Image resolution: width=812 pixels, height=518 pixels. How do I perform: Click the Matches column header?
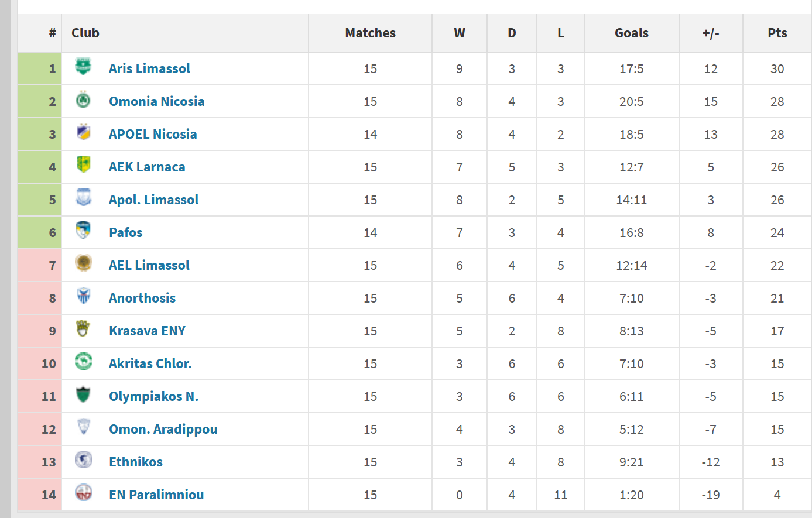[x=370, y=33]
